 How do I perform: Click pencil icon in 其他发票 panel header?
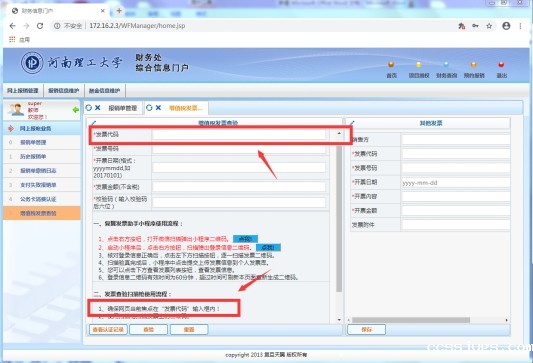(352, 122)
